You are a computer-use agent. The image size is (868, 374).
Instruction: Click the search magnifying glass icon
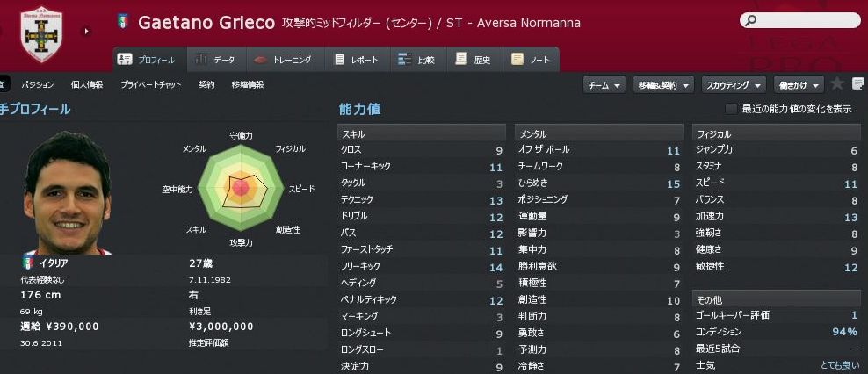(x=749, y=20)
